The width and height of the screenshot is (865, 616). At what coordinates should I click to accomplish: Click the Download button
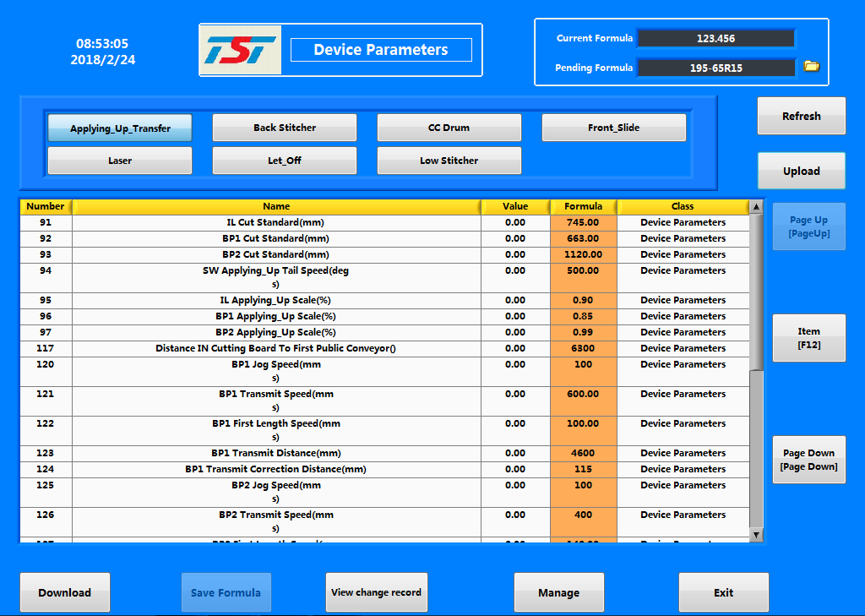(x=65, y=592)
